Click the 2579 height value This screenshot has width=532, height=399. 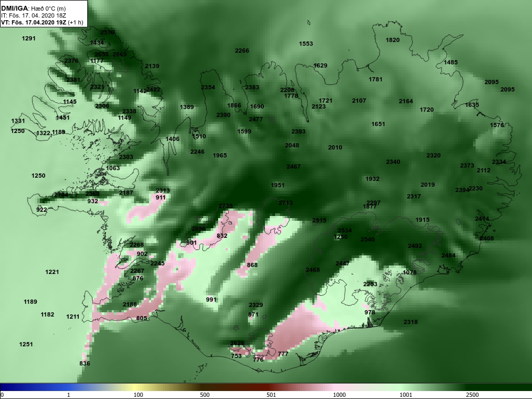[107, 32]
